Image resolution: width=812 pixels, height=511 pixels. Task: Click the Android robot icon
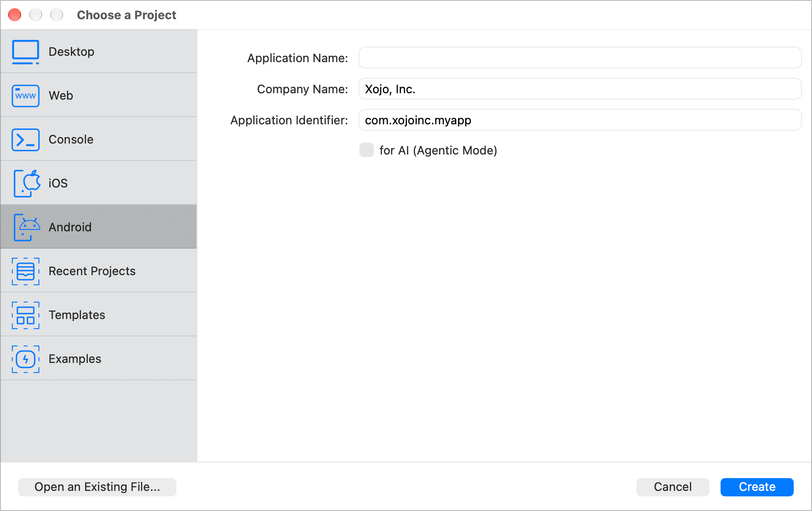pos(27,227)
